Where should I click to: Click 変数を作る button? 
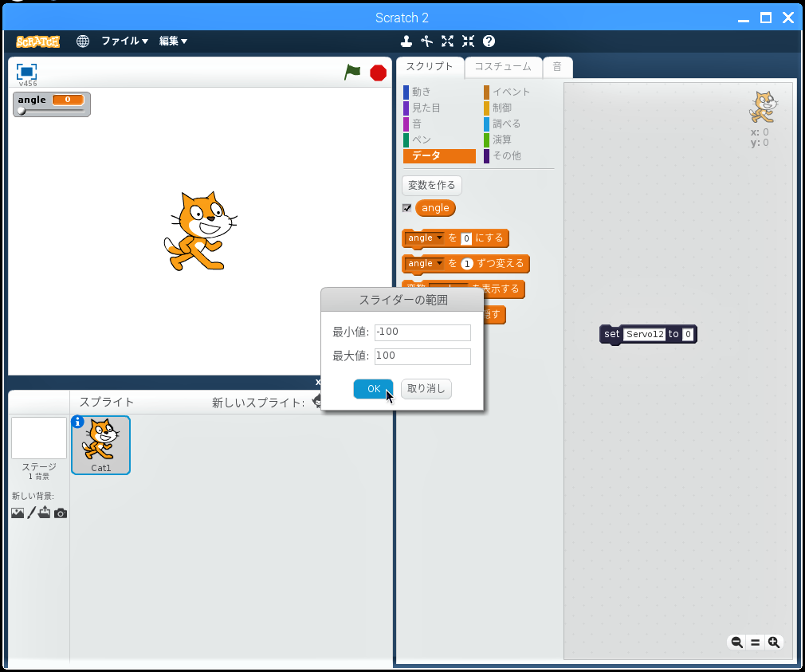pos(432,185)
